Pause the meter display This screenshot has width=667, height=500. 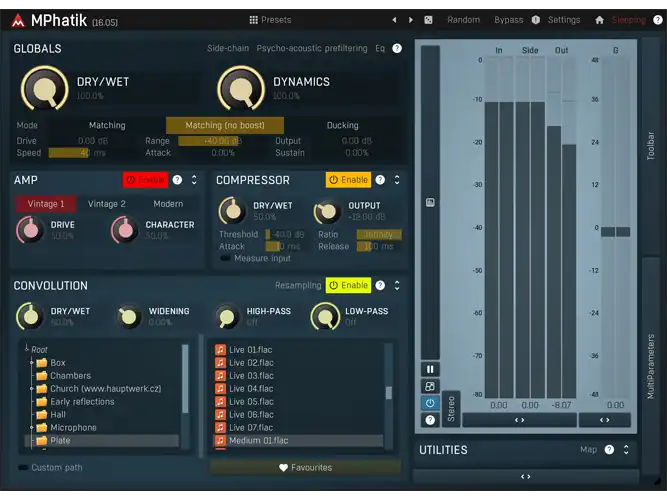[x=430, y=369]
